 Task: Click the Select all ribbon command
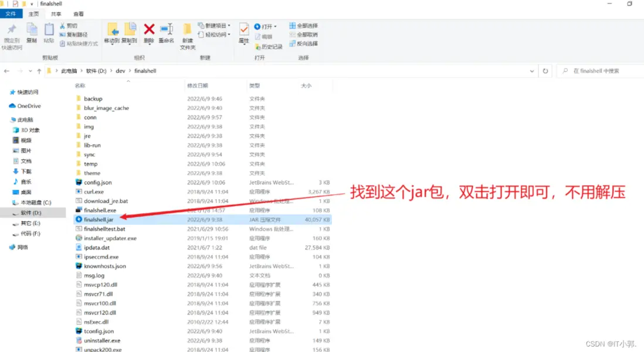(303, 25)
